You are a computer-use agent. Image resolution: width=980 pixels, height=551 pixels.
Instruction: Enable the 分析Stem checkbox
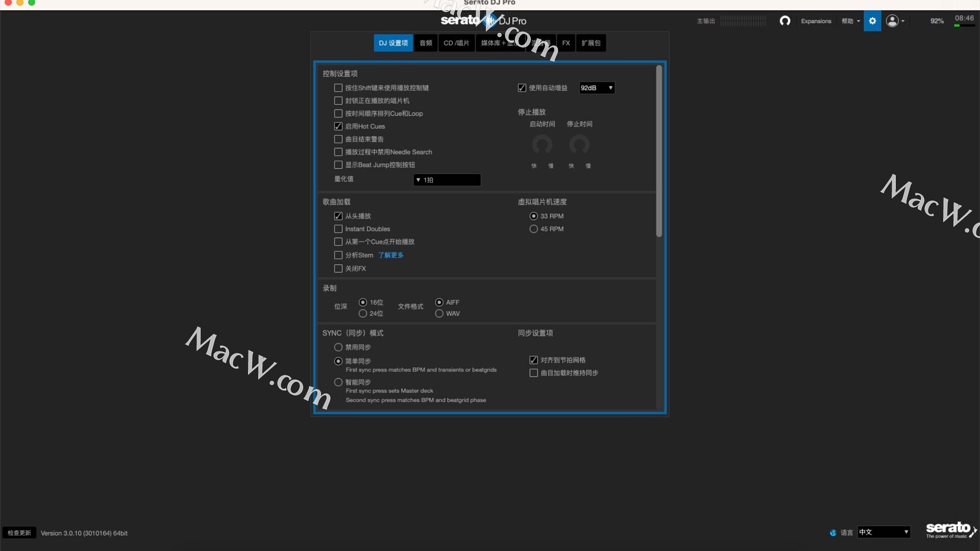pyautogui.click(x=338, y=255)
